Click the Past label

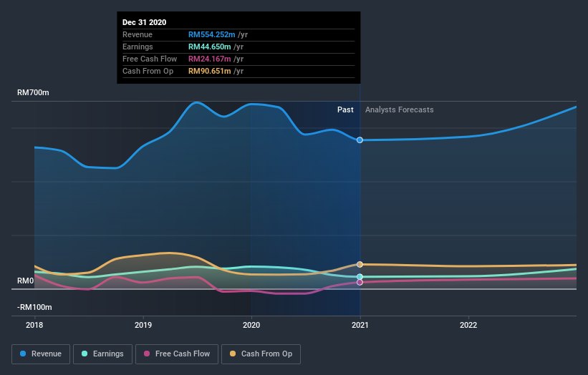[x=345, y=109]
